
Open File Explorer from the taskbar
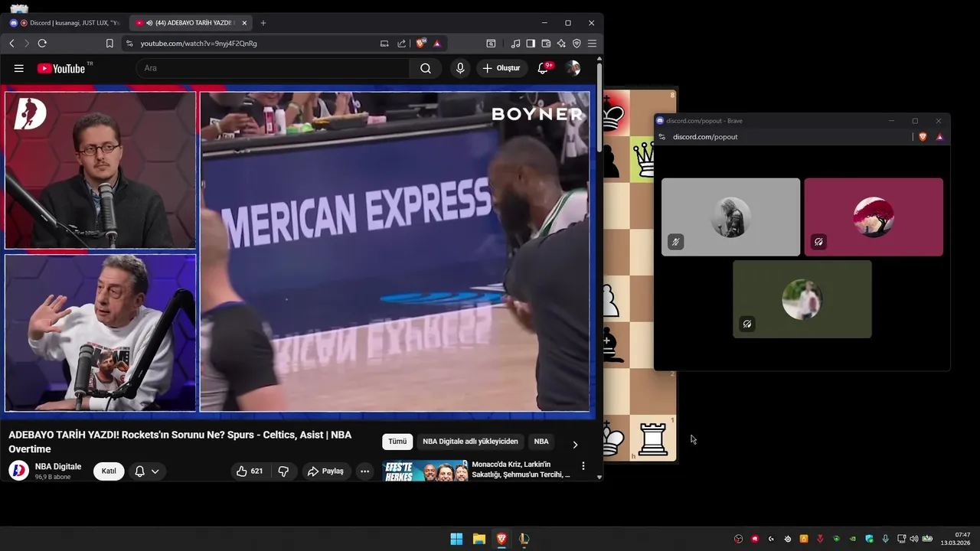[x=479, y=539]
